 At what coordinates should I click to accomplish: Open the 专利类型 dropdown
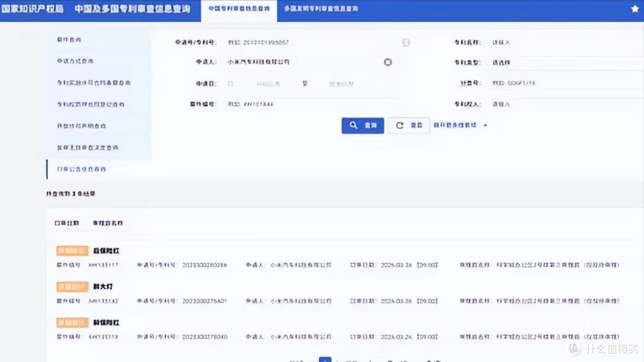click(567, 63)
